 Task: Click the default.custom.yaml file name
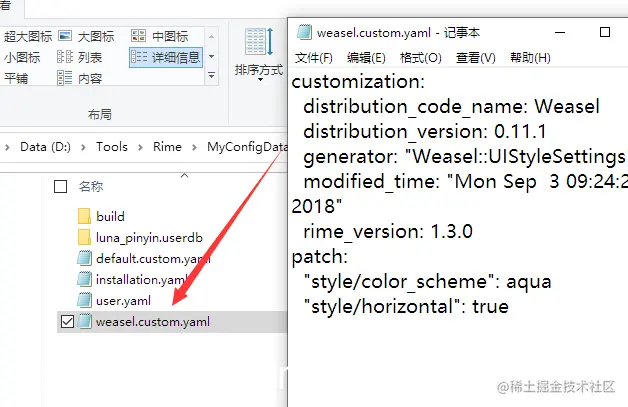[153, 259]
